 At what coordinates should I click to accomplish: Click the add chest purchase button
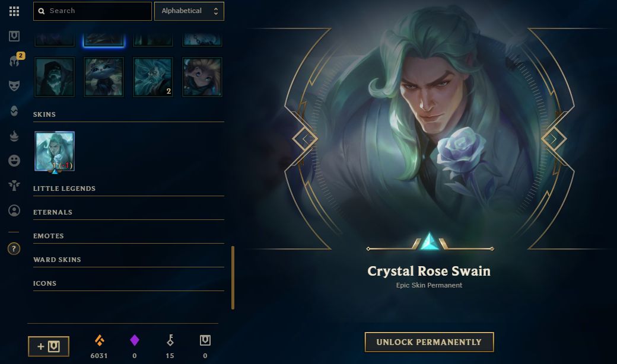click(x=49, y=346)
